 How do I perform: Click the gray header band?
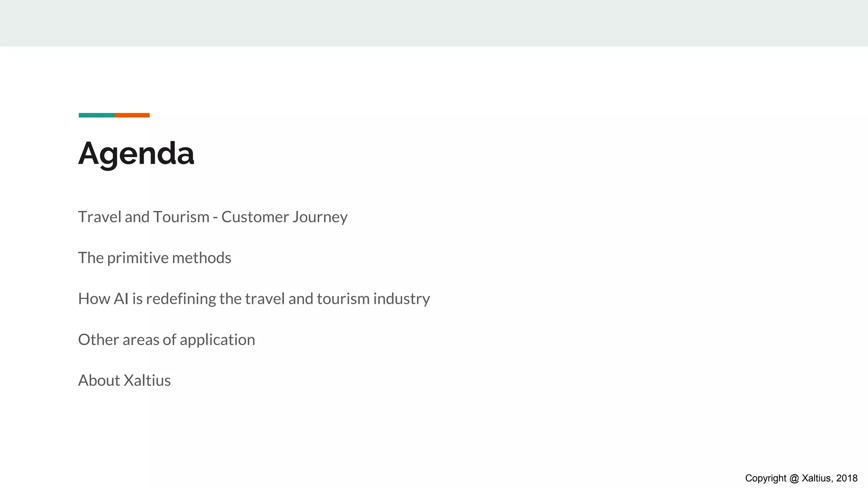click(434, 23)
